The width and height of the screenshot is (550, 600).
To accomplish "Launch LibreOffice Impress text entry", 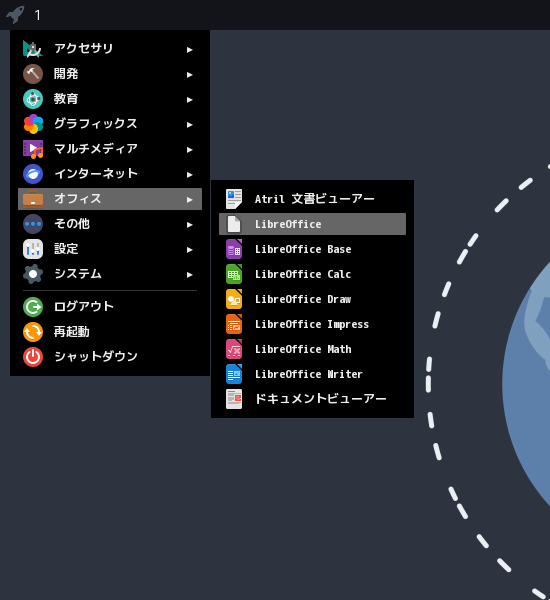I will [x=312, y=324].
